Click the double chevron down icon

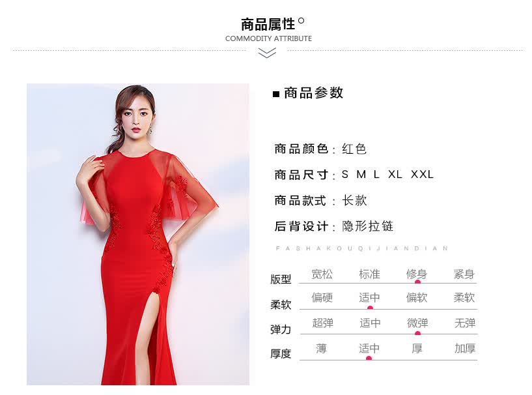click(x=267, y=53)
